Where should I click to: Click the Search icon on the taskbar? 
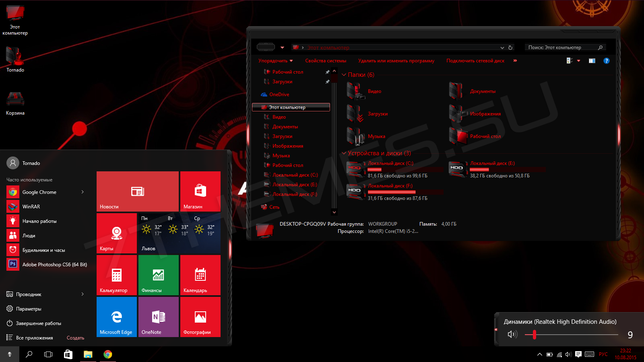tap(29, 354)
